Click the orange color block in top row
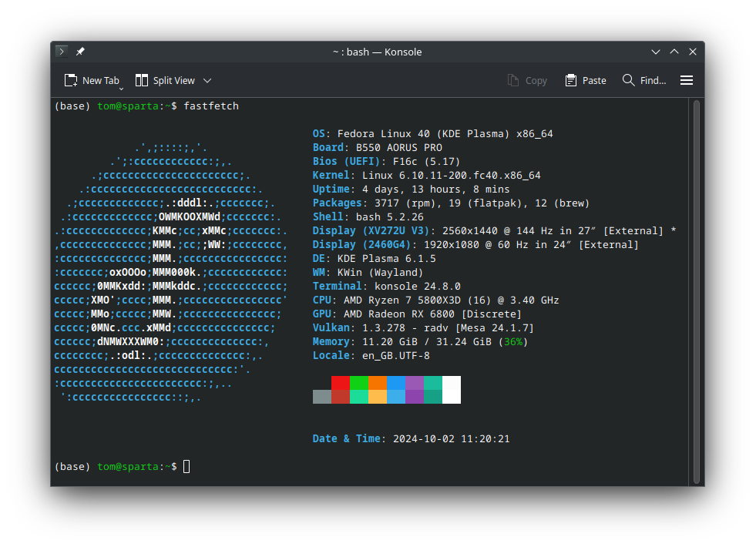Screen dimensions: 756x547 pos(378,383)
